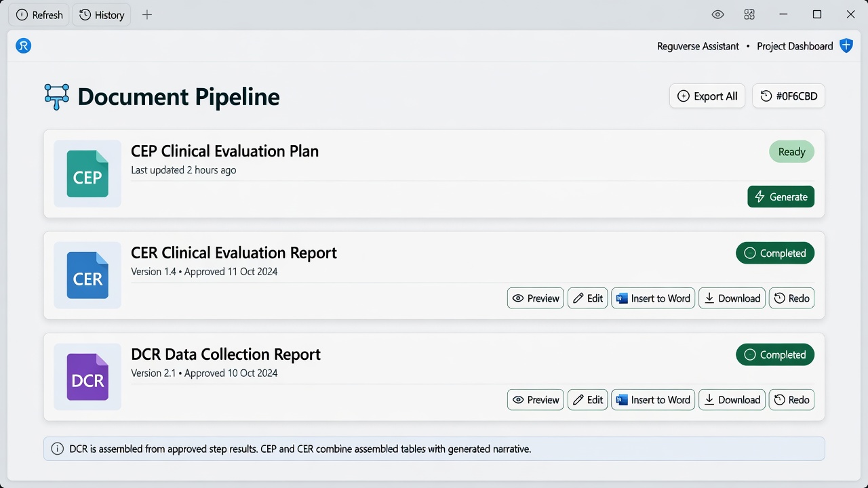Download the DCR Data Collection Report
This screenshot has width=868, height=488.
click(732, 400)
